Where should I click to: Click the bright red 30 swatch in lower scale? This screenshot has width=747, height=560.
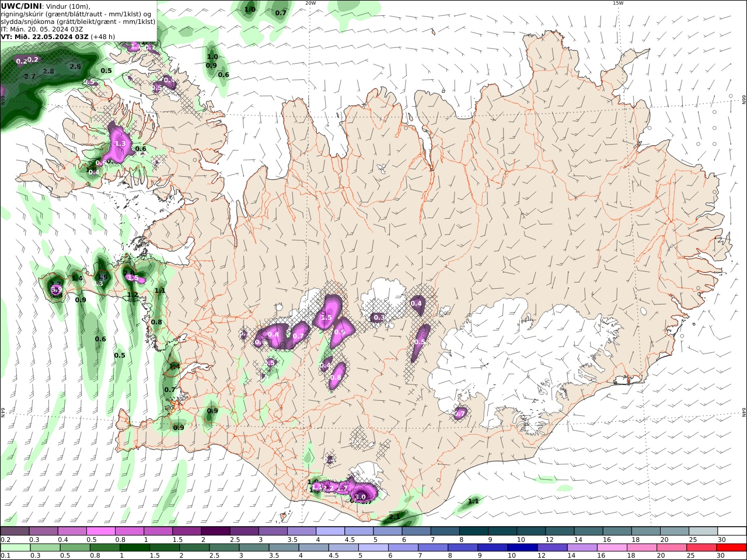pyautogui.click(x=731, y=547)
